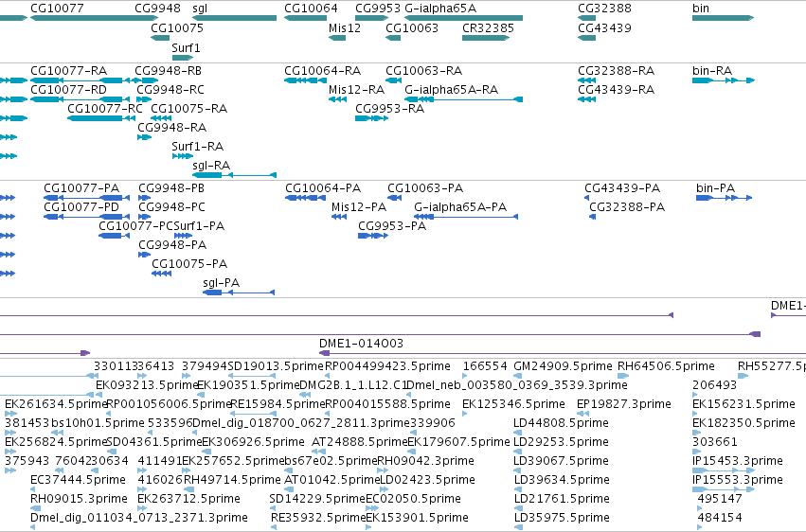Select the bin-PA protein glyph
The image size is (806, 532).
[x=725, y=198]
